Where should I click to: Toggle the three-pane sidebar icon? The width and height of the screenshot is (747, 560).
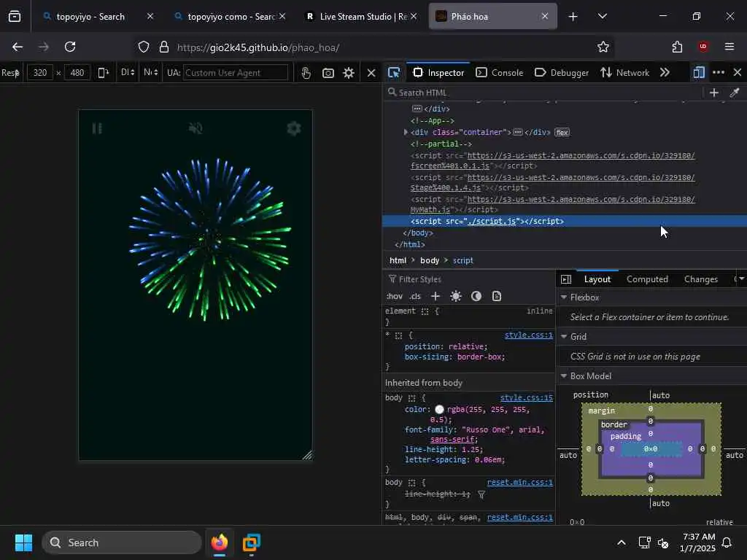pyautogui.click(x=566, y=279)
